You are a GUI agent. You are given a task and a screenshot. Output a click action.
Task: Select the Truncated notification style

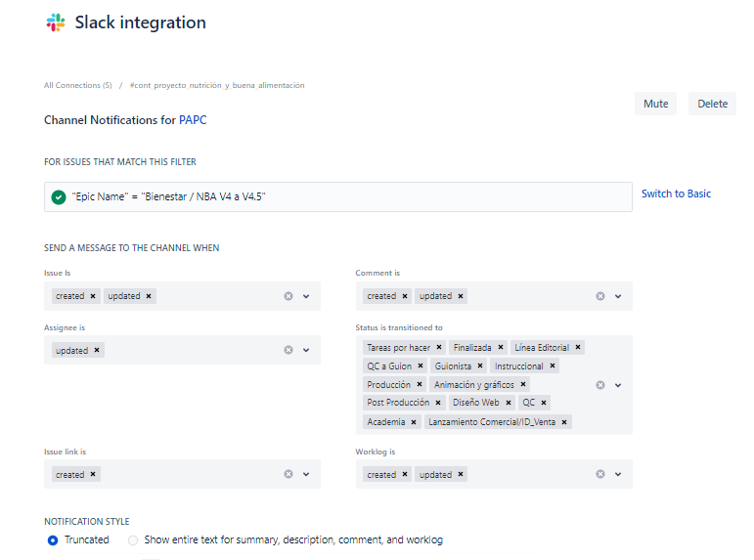[53, 539]
